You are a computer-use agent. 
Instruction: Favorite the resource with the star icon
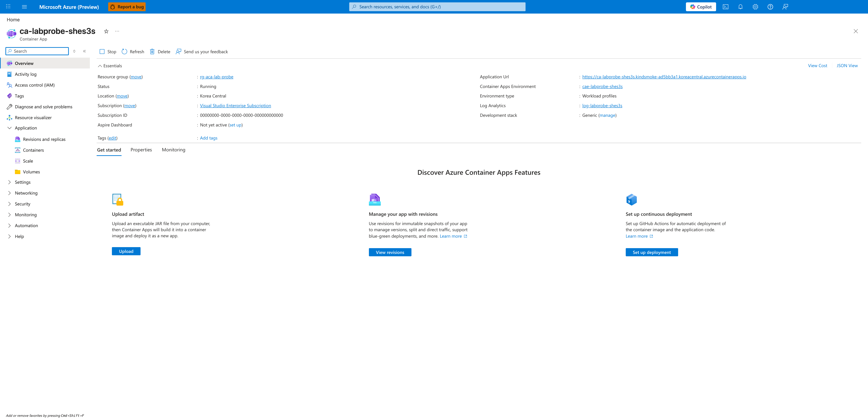(106, 31)
